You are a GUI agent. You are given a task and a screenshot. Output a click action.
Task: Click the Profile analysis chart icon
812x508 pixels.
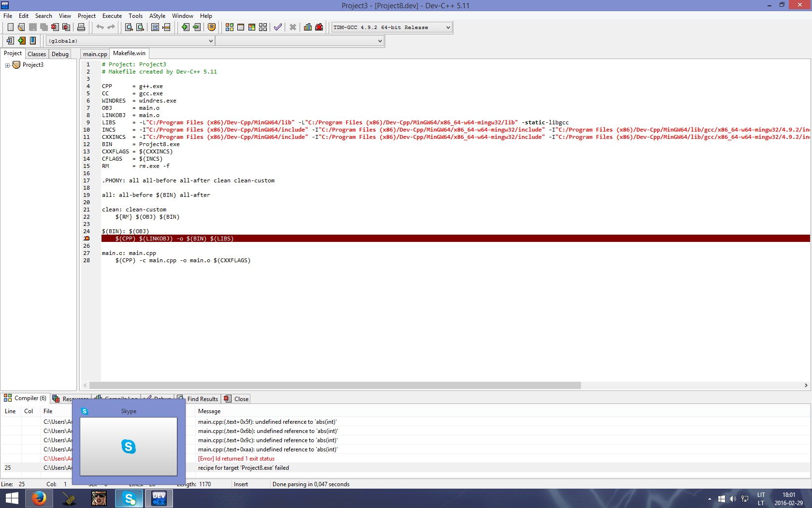click(x=308, y=27)
